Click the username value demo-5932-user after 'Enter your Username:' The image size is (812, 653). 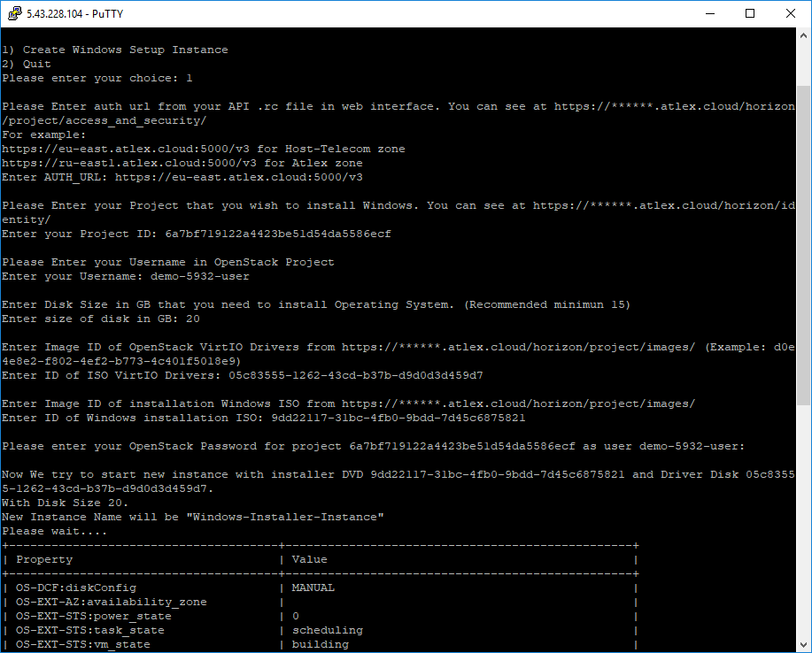pos(200,276)
